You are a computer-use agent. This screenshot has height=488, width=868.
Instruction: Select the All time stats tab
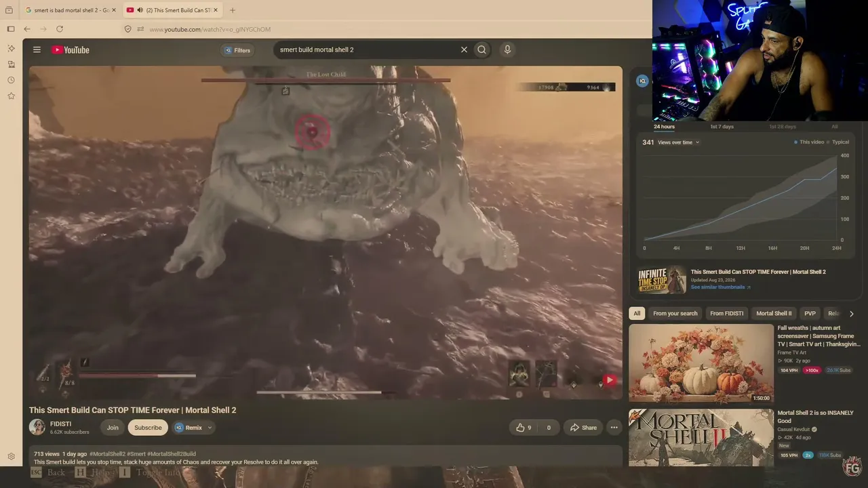click(835, 127)
